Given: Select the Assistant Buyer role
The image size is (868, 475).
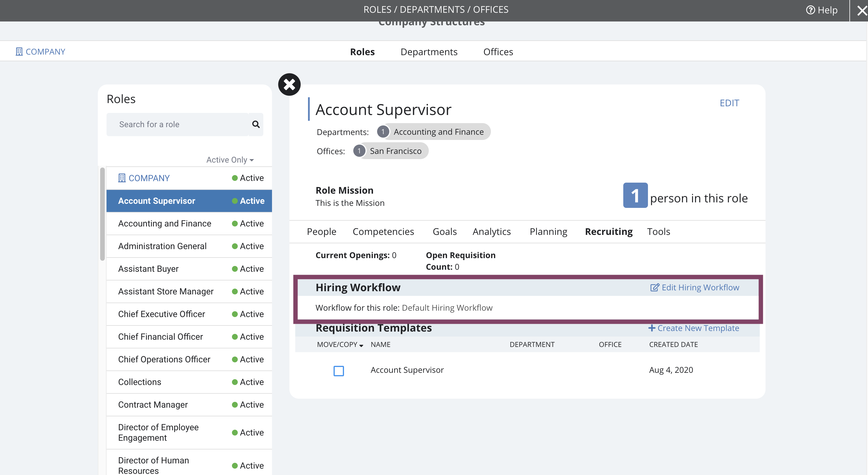Looking at the screenshot, I should (189, 269).
